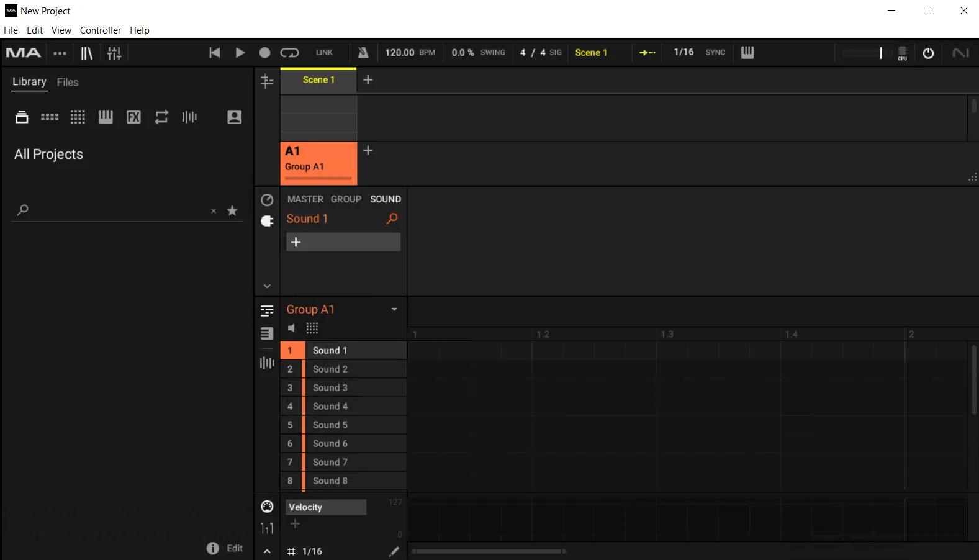The image size is (979, 560).
Task: Toggle the SYNC button
Action: pos(715,53)
